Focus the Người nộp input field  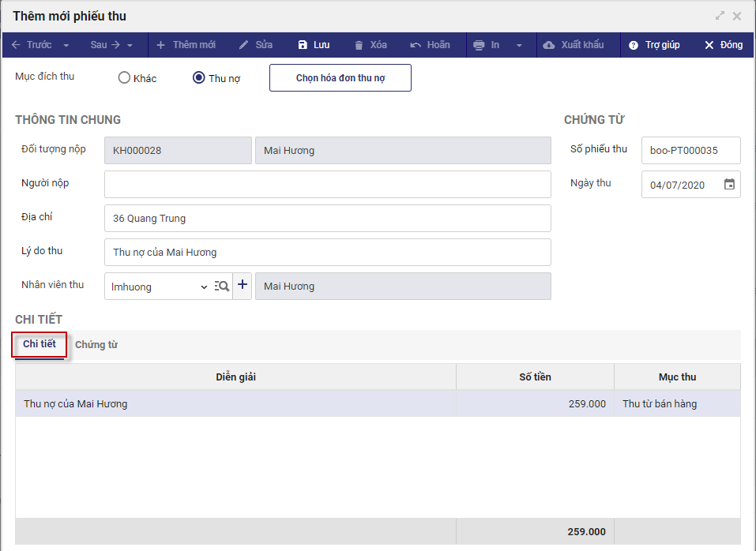328,184
